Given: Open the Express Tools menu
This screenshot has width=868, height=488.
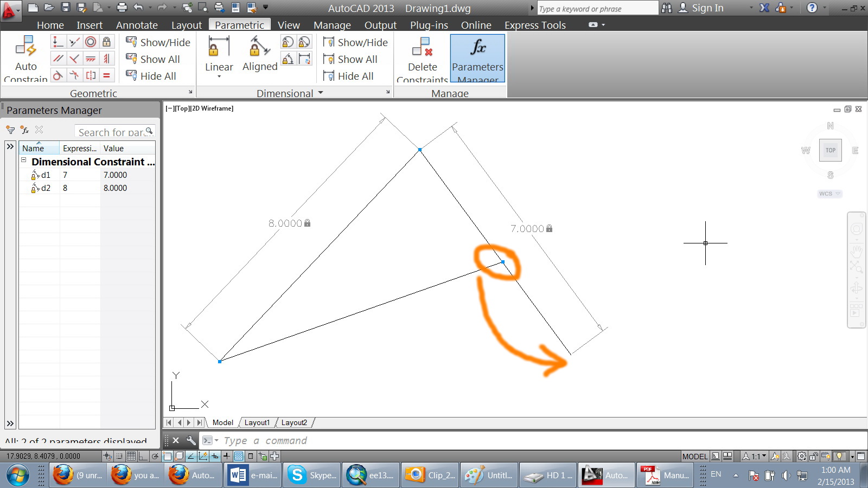Looking at the screenshot, I should coord(534,25).
